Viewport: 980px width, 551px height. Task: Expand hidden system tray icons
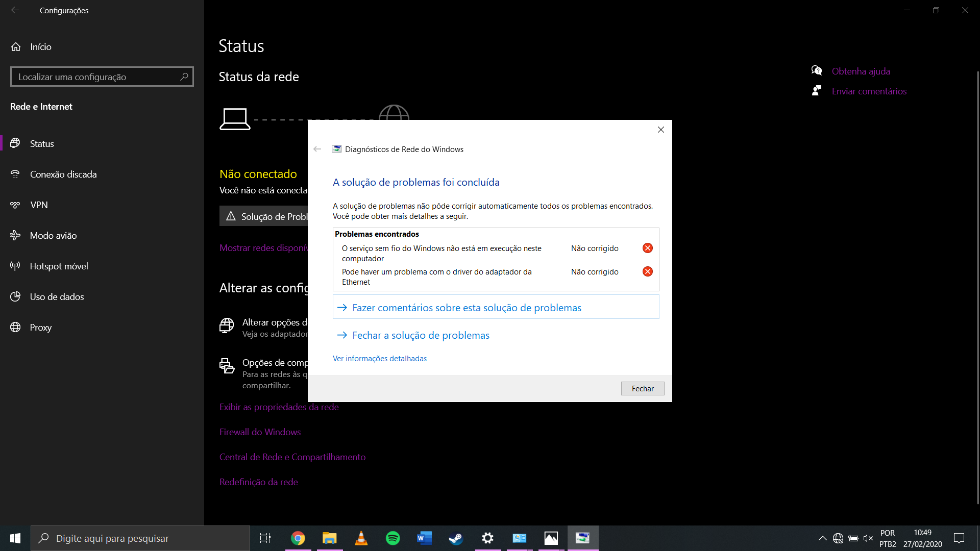822,538
